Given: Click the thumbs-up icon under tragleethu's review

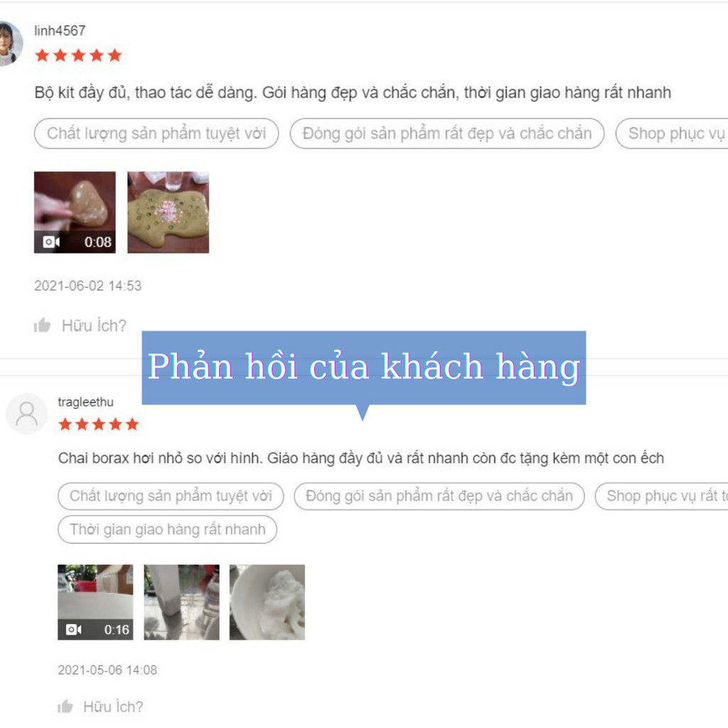Looking at the screenshot, I should pyautogui.click(x=65, y=706).
